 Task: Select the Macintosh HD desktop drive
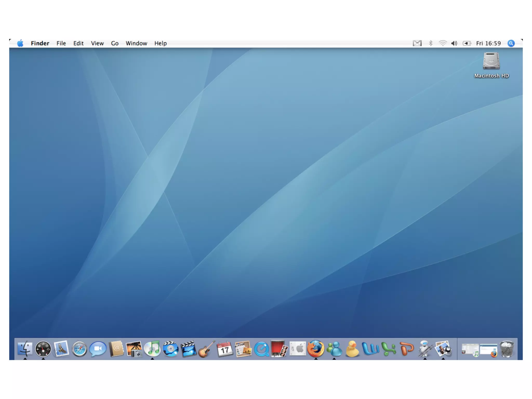pos(491,62)
